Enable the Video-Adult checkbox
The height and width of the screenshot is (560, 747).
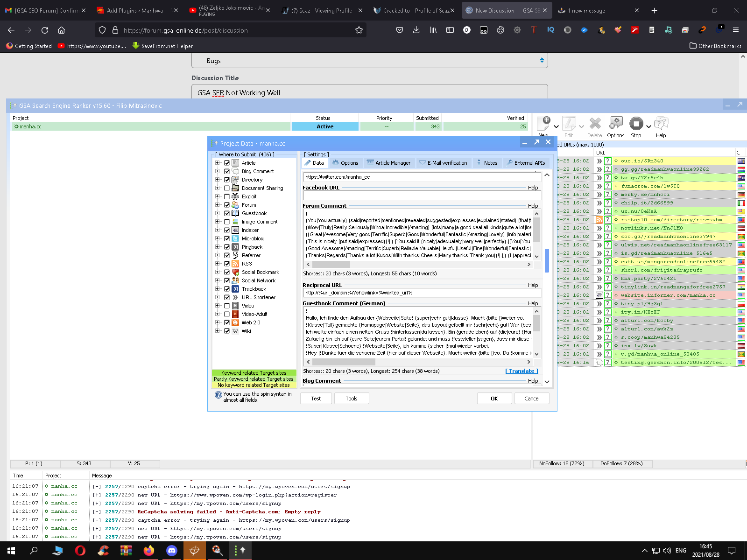pos(227,314)
